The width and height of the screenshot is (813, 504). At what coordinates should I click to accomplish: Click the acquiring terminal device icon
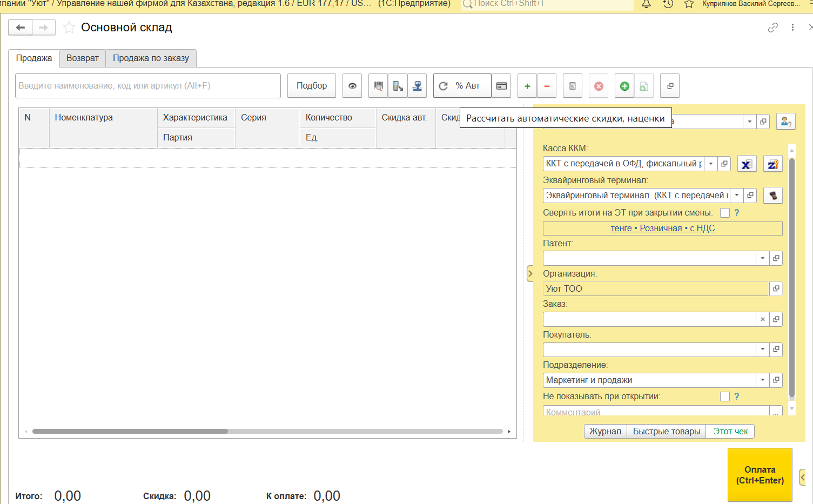(773, 196)
